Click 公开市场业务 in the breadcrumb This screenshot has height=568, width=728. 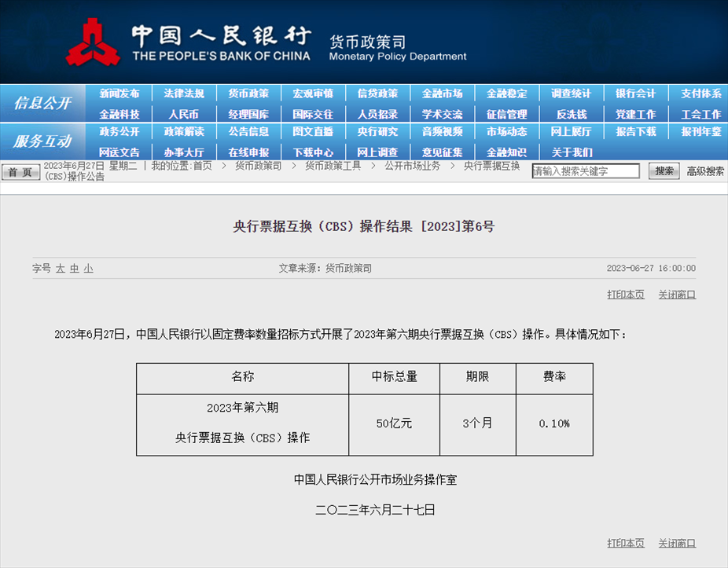tap(412, 166)
